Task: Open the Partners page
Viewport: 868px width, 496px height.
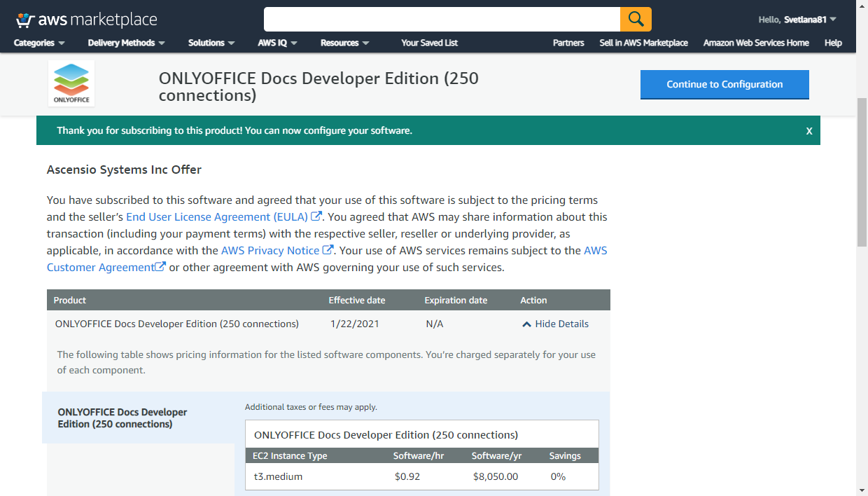Action: [x=568, y=43]
